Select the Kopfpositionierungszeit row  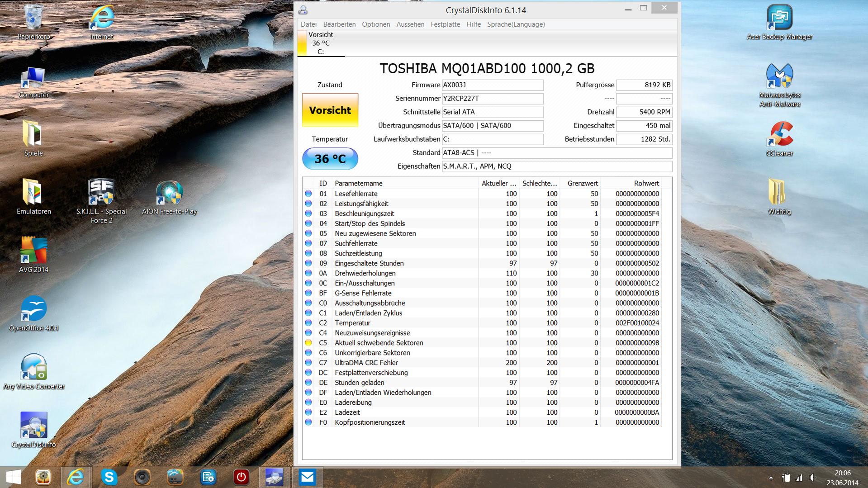click(x=483, y=422)
